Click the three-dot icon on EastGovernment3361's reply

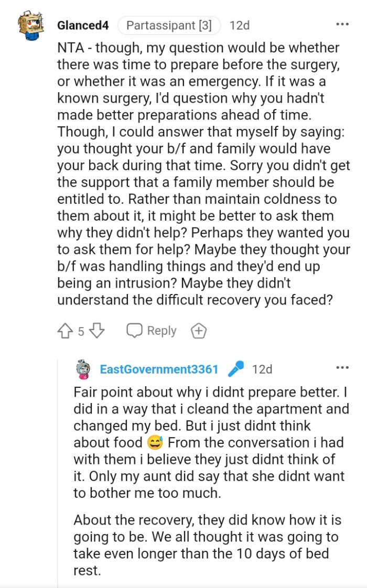tap(342, 367)
